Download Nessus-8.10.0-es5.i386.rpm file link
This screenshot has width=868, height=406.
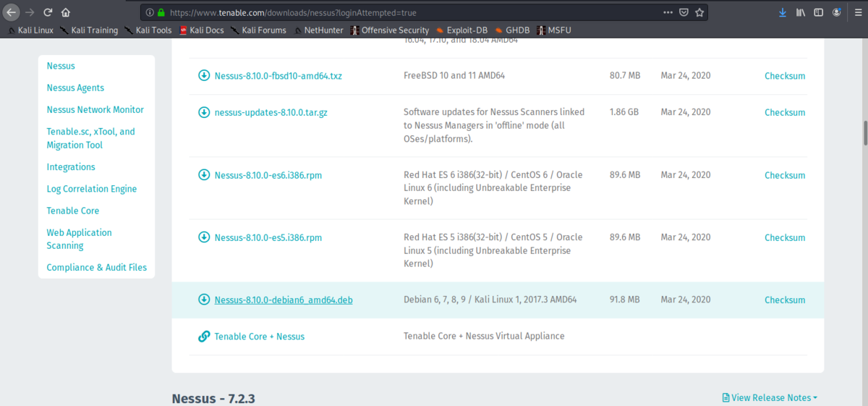click(268, 237)
